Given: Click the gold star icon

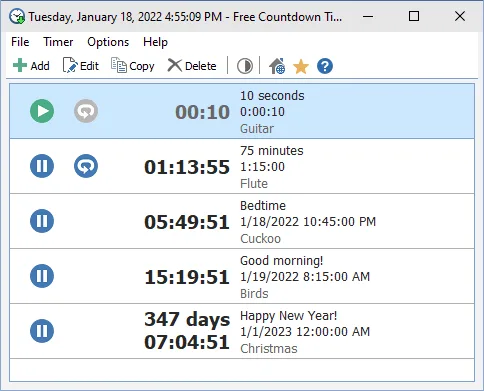Looking at the screenshot, I should coord(301,66).
